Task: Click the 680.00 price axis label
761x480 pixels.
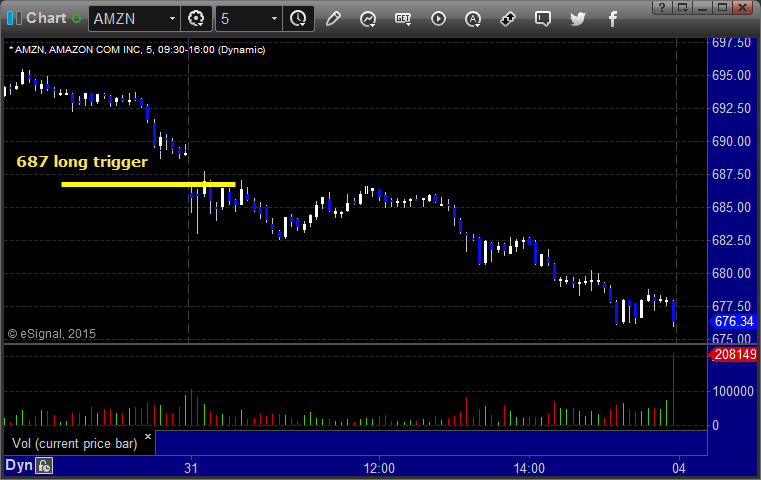Action: [731, 274]
